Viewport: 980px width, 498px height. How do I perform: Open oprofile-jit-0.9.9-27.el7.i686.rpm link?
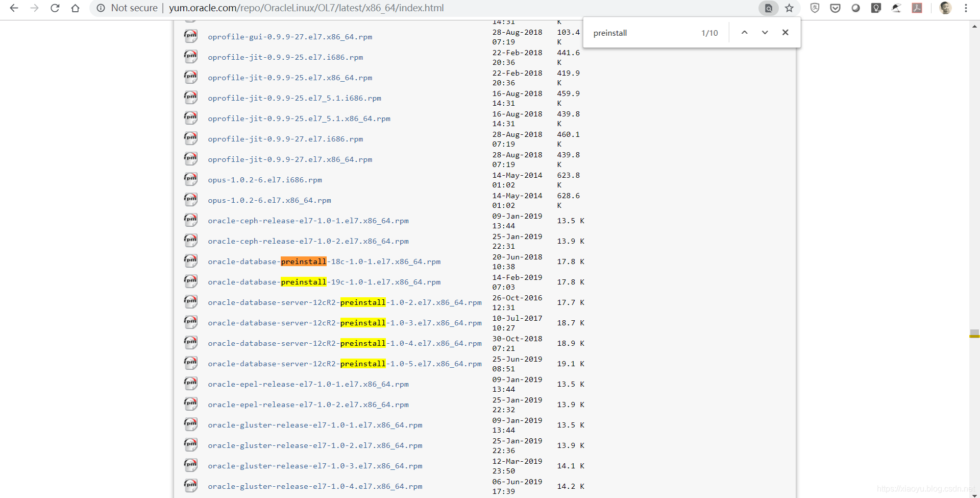(x=285, y=139)
